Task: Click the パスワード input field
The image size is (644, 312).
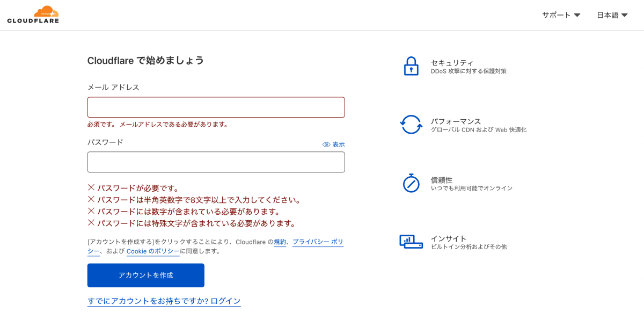Action: coord(216,162)
